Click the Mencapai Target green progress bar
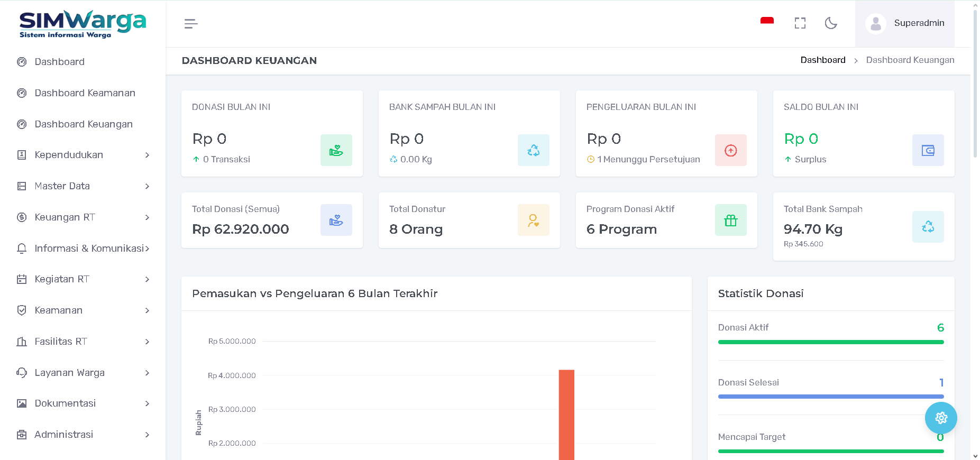980x460 pixels. click(831, 451)
